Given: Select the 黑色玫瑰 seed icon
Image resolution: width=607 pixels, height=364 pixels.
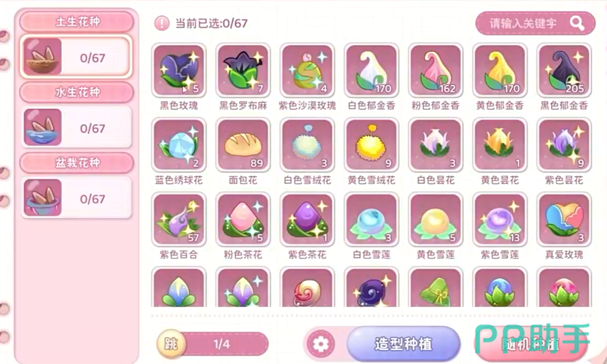Looking at the screenshot, I should click(179, 70).
